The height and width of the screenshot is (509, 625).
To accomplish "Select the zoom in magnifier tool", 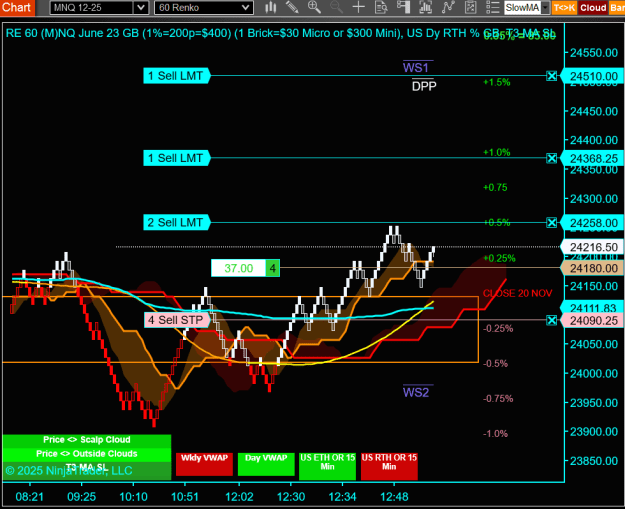I will click(x=314, y=7).
